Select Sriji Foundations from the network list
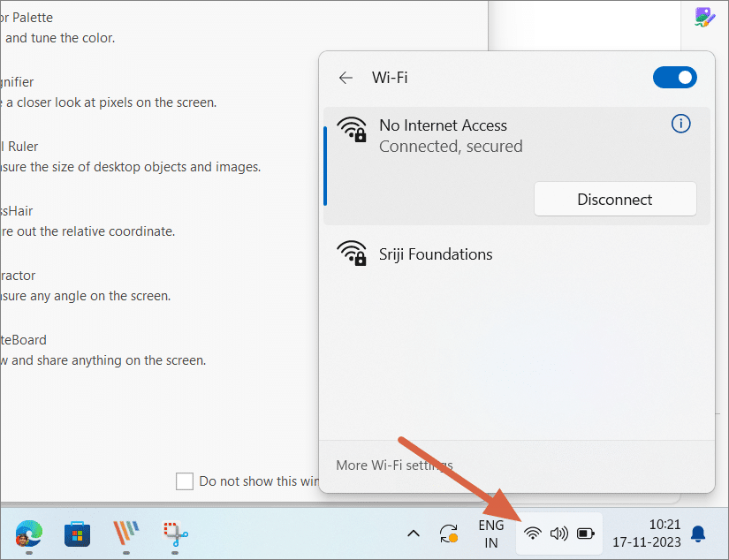729x560 pixels. click(x=436, y=254)
